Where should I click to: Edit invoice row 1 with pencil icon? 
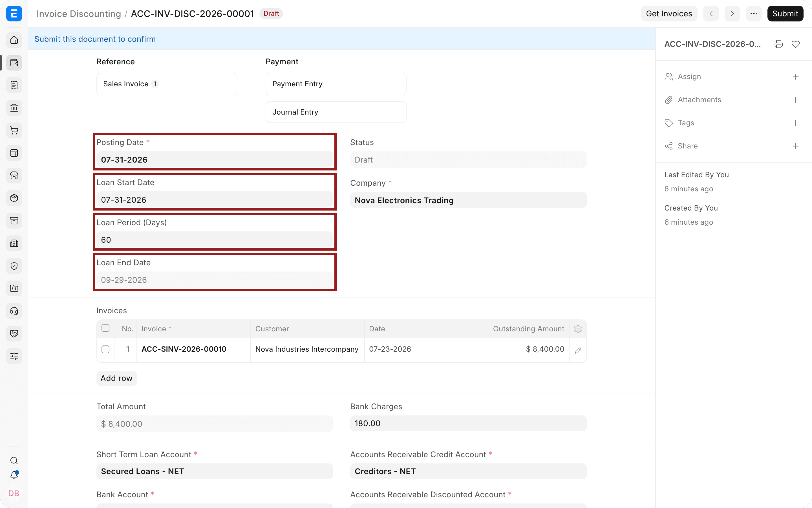click(x=578, y=350)
